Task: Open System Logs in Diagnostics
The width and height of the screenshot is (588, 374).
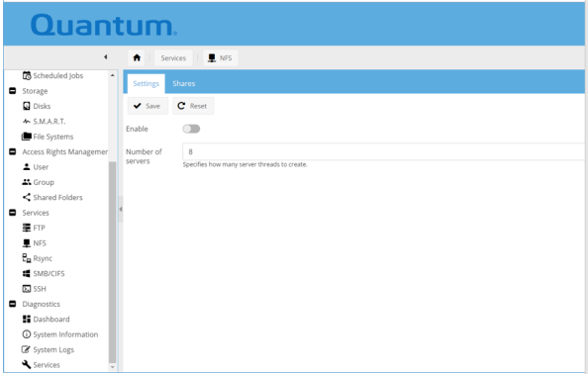Action: coord(48,349)
